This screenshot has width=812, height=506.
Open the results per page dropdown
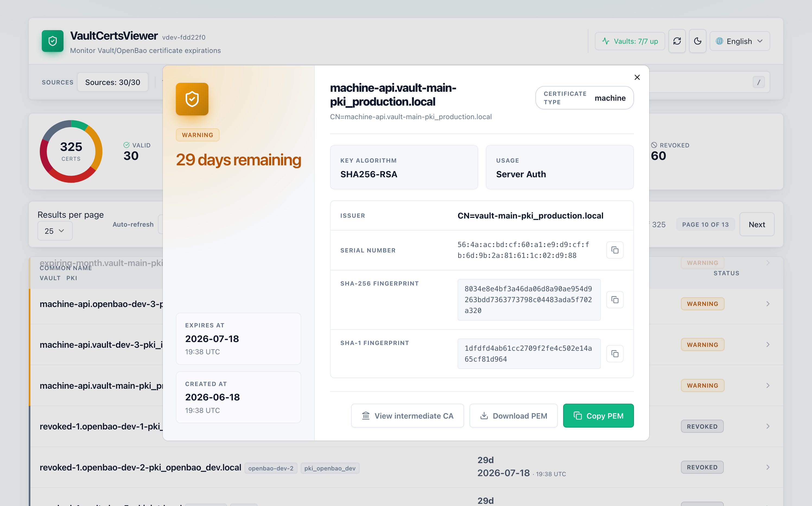coord(55,231)
